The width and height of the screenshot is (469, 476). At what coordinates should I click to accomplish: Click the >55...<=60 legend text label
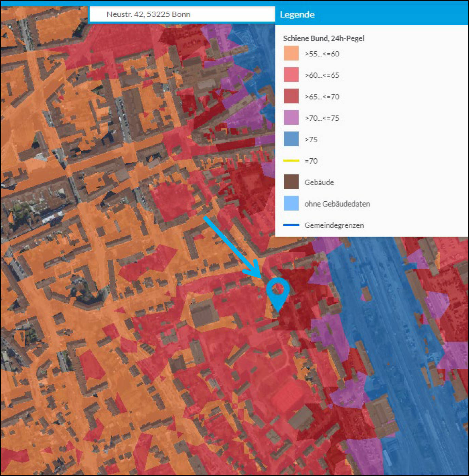pyautogui.click(x=322, y=54)
